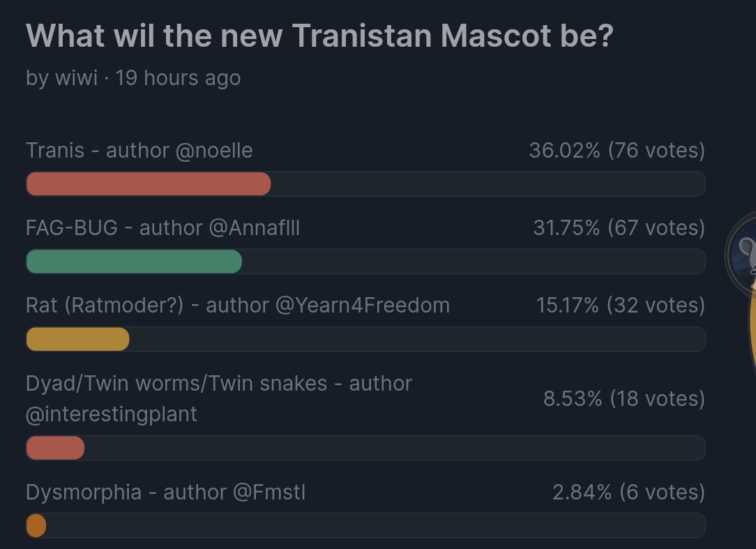Viewport: 756px width, 549px height.
Task: Click the red filled bar for Tranis
Action: point(148,184)
